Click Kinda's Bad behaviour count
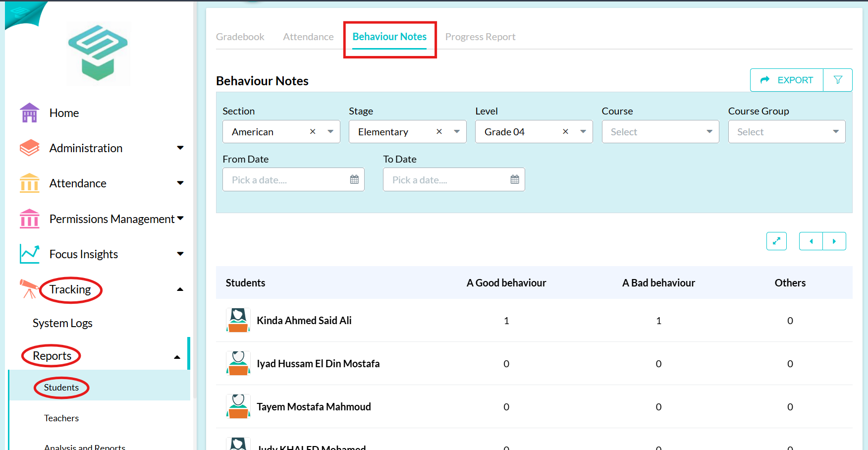The width and height of the screenshot is (868, 450). coord(658,321)
